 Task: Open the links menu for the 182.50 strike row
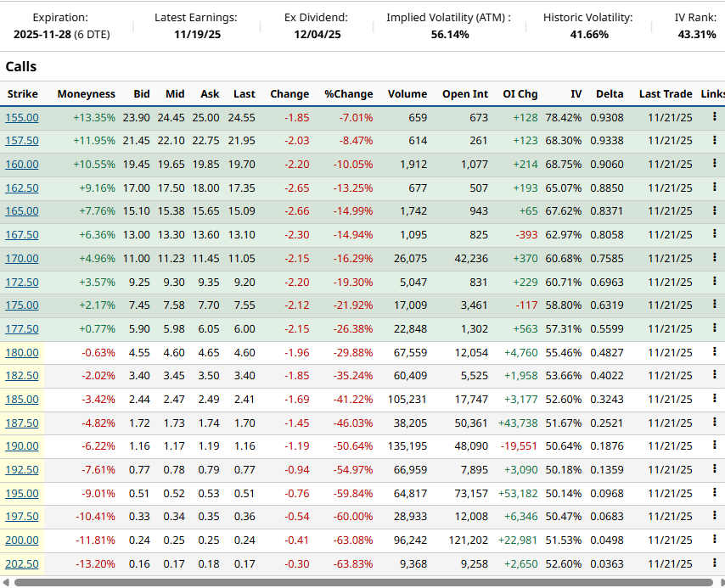coord(714,374)
